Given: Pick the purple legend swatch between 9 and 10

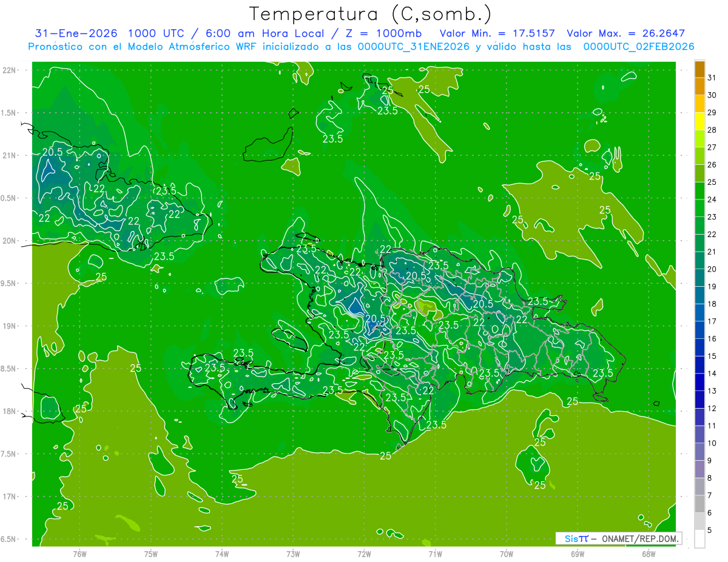Looking at the screenshot, I should click(x=699, y=452).
